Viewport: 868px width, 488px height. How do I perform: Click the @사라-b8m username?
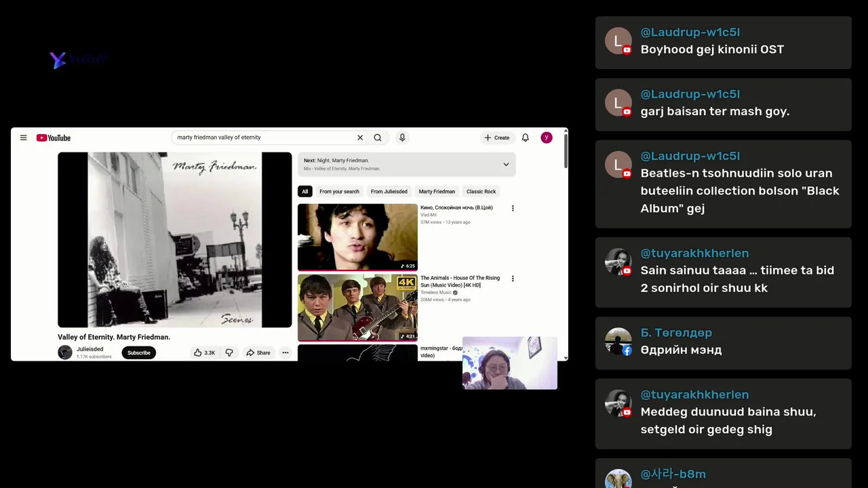tap(673, 474)
